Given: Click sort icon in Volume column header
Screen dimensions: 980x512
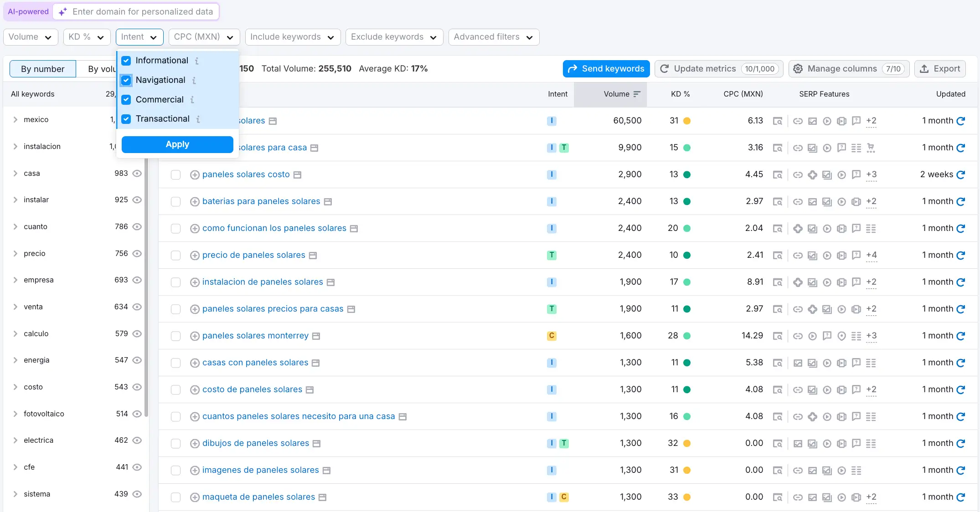Looking at the screenshot, I should [x=637, y=94].
